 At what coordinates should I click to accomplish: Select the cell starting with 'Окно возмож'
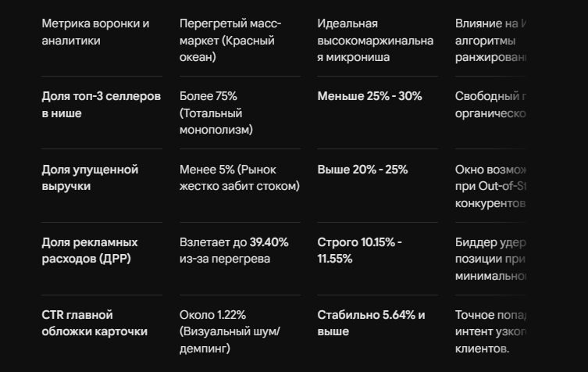point(490,186)
